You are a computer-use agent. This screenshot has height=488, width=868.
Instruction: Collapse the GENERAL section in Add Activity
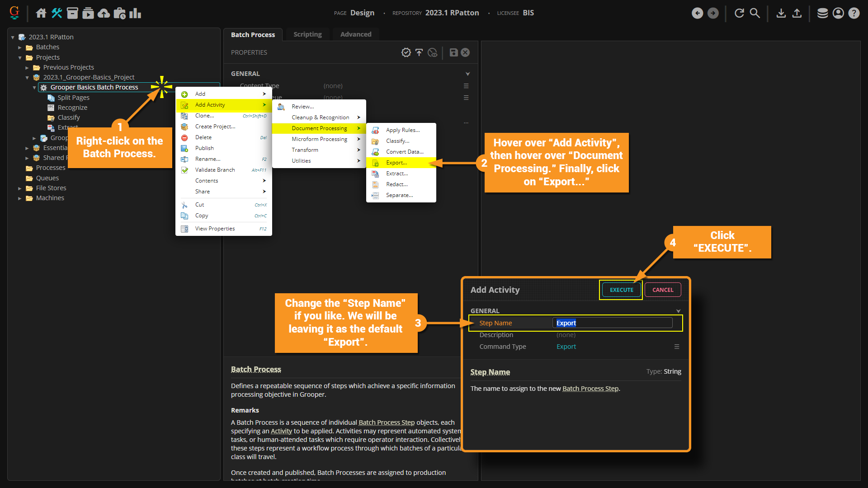(678, 311)
